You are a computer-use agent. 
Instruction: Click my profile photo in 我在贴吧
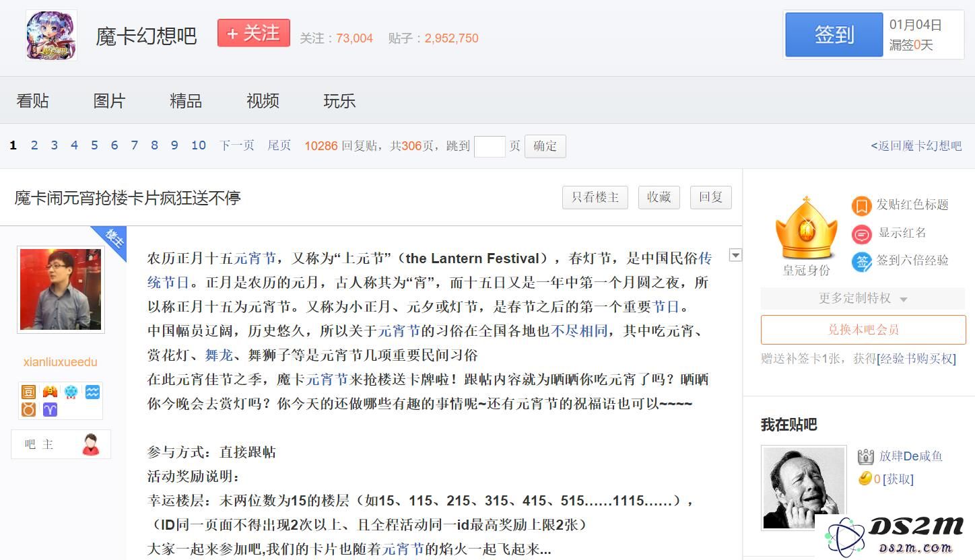tap(804, 487)
